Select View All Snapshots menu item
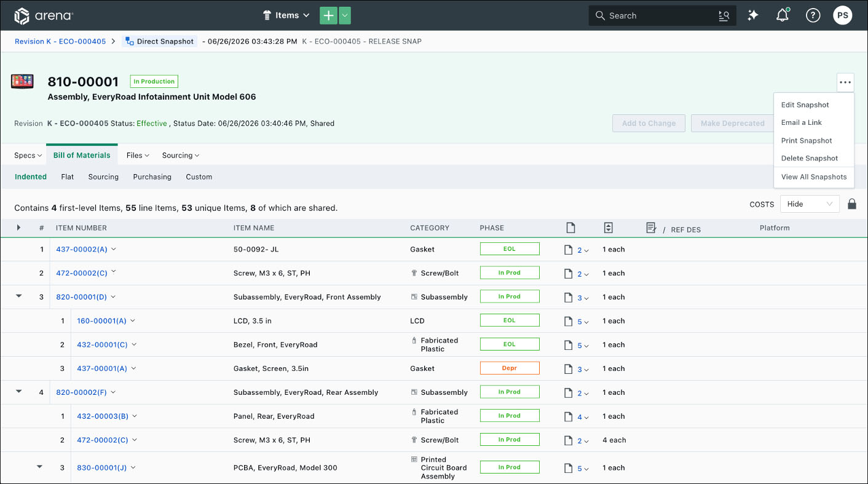Image resolution: width=868 pixels, height=484 pixels. (x=814, y=177)
